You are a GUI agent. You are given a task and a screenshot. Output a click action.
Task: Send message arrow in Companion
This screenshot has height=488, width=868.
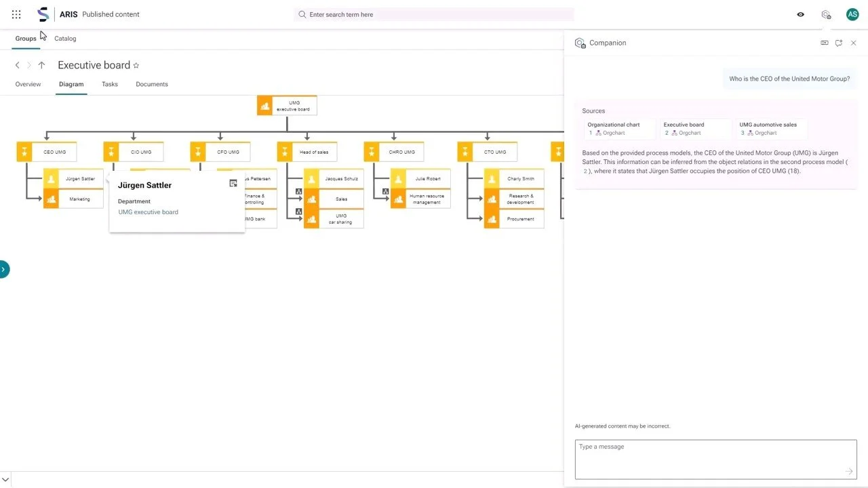(848, 471)
